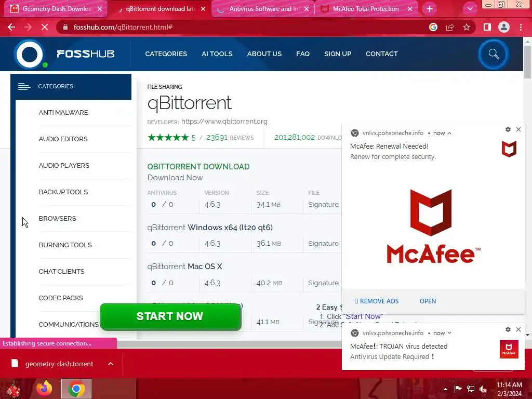Go to the SIGN UP page
532x399 pixels.
338,54
